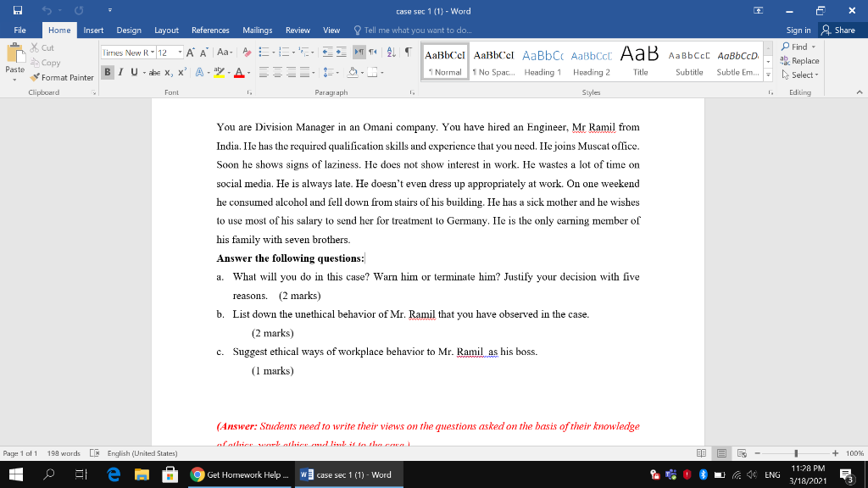Open the Sort dialog
This screenshot has height=488, width=868.
pyautogui.click(x=391, y=53)
